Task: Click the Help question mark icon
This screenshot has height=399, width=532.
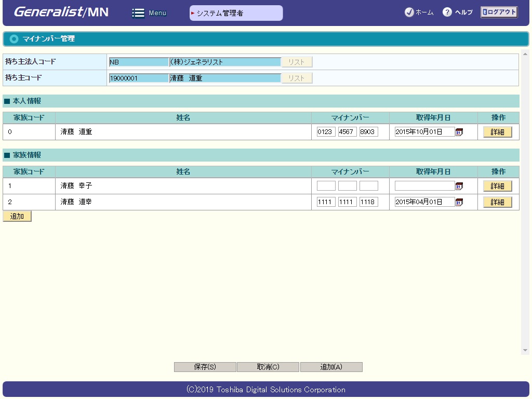Action: 447,12
